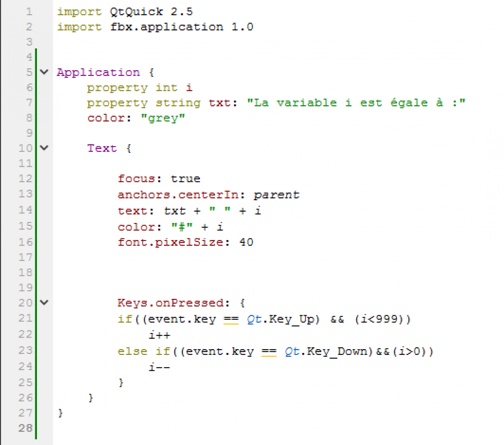Click the font.pixelSize property name
Viewport: 504px width, 445px height.
point(170,242)
